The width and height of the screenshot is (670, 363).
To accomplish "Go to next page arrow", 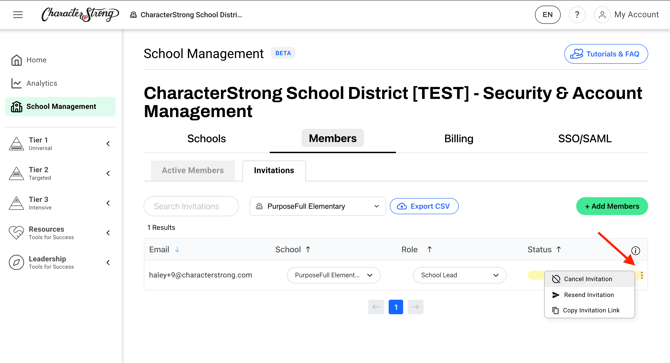I will click(415, 307).
